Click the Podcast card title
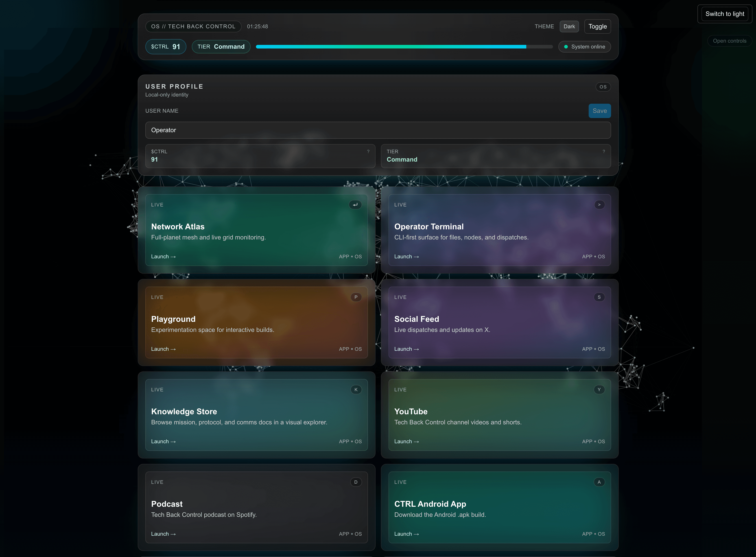The image size is (756, 557). (167, 504)
